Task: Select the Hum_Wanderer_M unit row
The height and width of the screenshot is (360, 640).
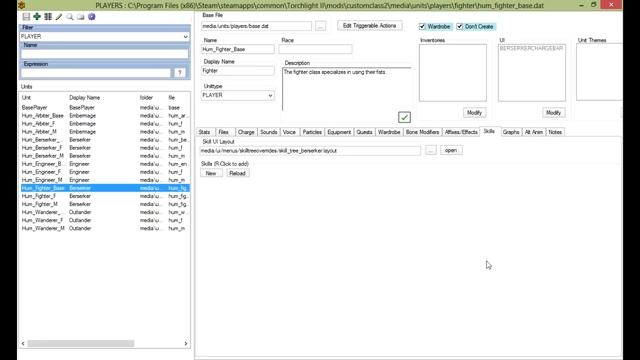Action: tap(105, 229)
